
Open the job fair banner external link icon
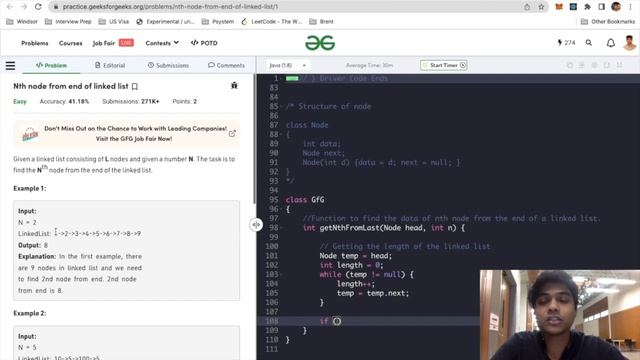pyautogui.click(x=232, y=133)
